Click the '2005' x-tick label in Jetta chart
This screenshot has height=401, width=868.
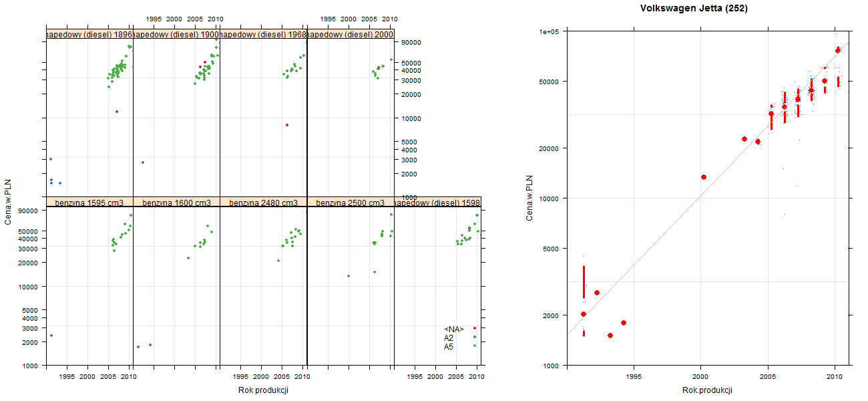(x=768, y=377)
